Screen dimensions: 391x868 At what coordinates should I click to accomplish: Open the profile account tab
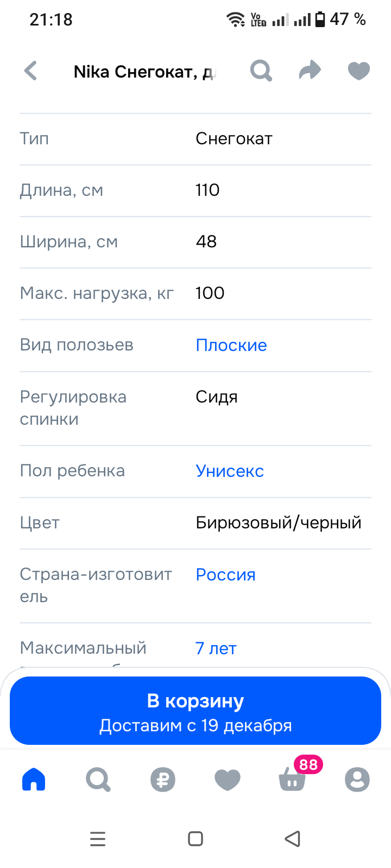click(357, 780)
